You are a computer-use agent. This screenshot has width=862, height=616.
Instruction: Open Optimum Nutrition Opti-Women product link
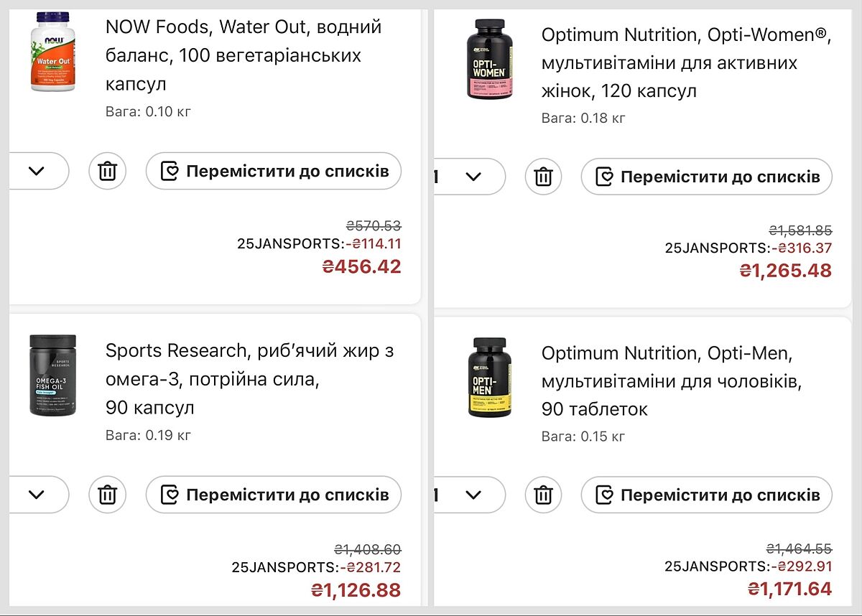coord(686,63)
